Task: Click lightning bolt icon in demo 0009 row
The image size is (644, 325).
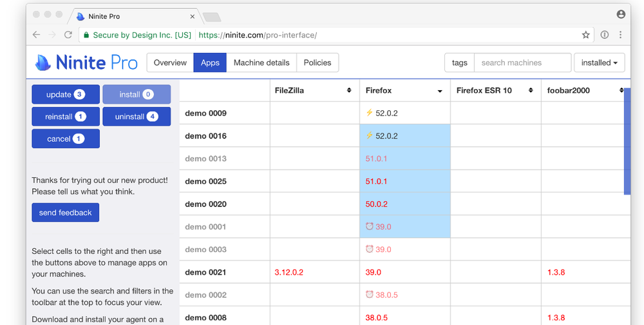Action: [369, 113]
